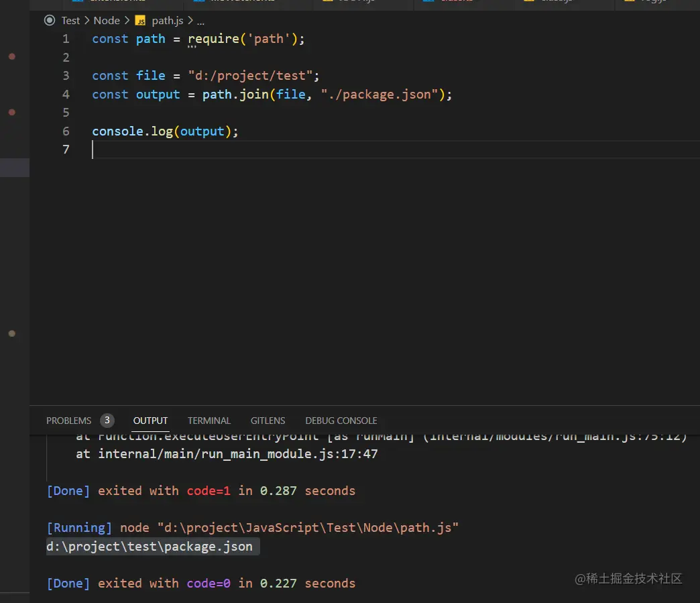Place cursor on empty line 7
Viewport: 700px width, 603px height.
pyautogui.click(x=395, y=150)
